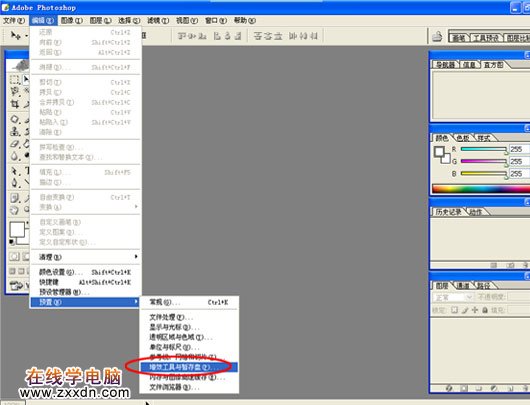Click the G value 255 field
Image resolution: width=530 pixels, height=405 pixels.
(x=520, y=161)
